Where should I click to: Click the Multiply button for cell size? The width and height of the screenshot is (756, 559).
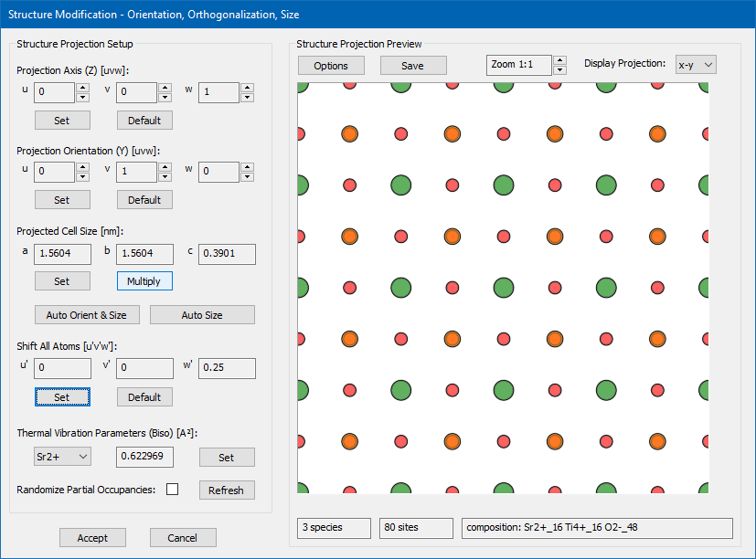click(144, 280)
